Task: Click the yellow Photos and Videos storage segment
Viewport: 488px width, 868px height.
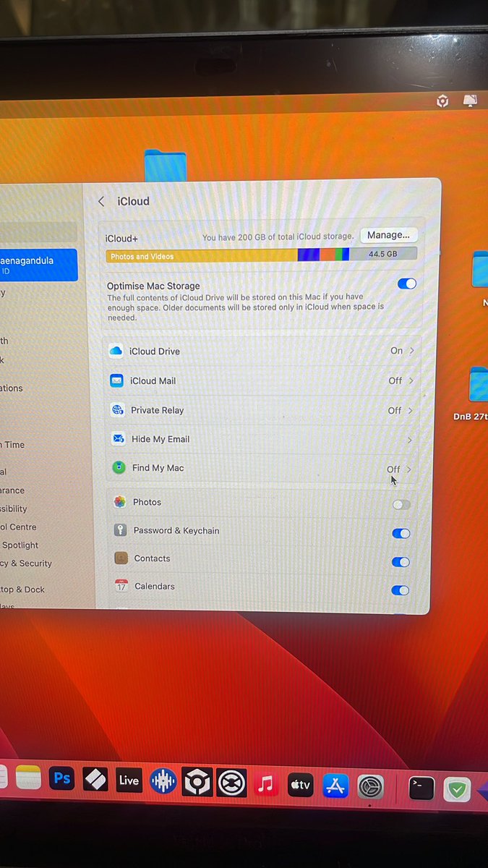Action: coord(202,256)
